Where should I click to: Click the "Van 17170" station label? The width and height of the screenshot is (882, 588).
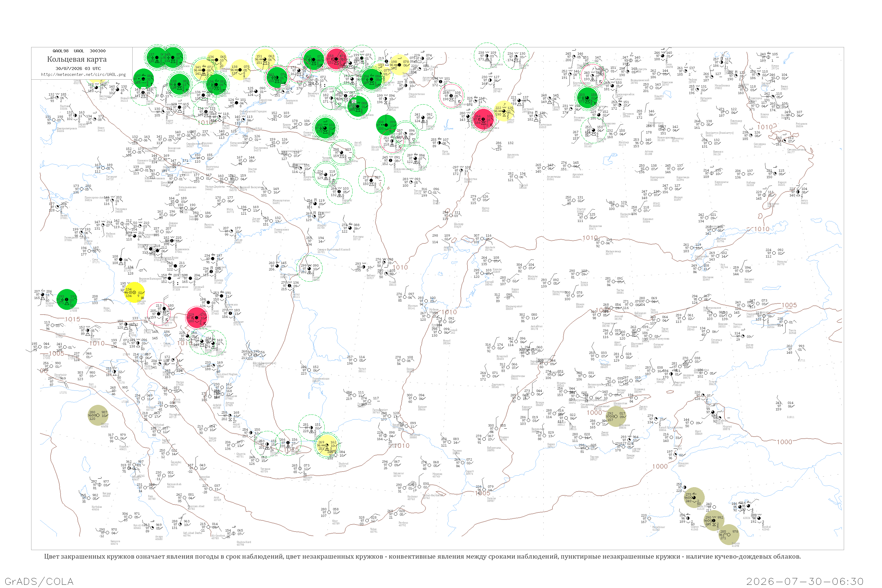tap(121, 381)
